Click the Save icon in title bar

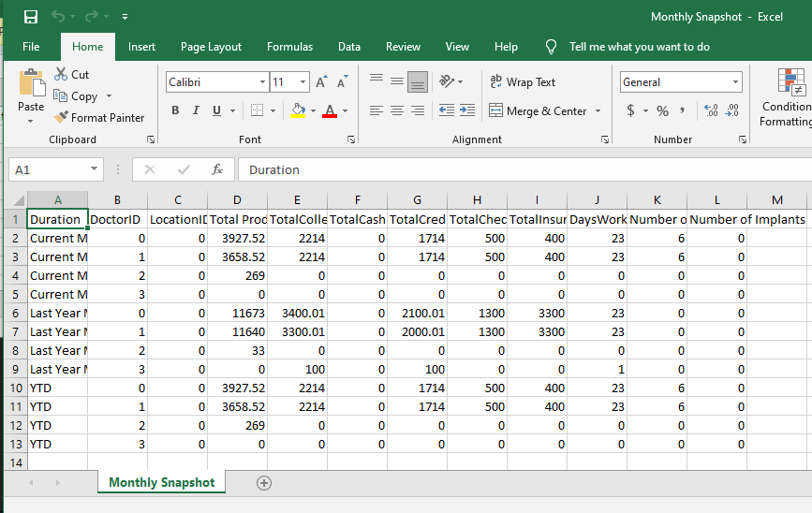pos(30,17)
